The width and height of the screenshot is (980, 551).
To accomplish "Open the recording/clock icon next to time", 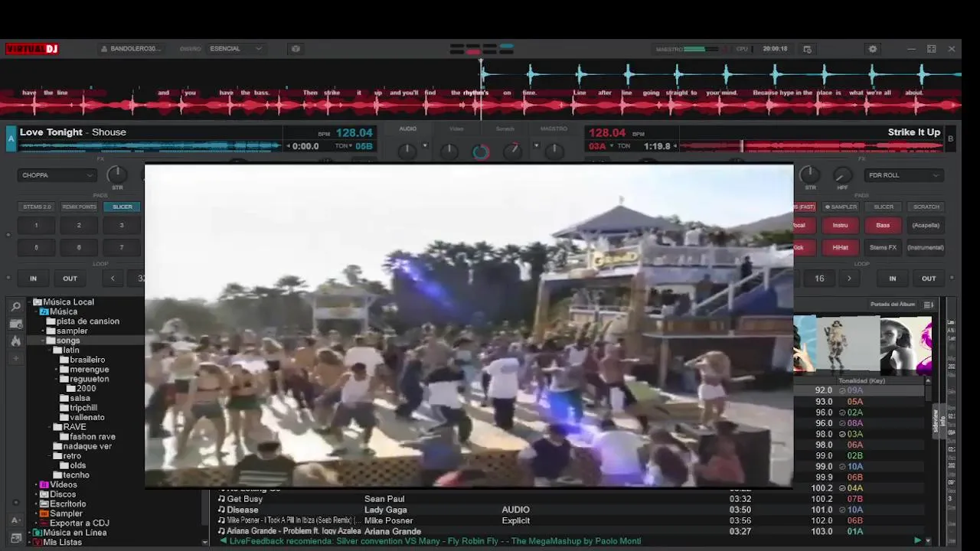I will click(807, 49).
